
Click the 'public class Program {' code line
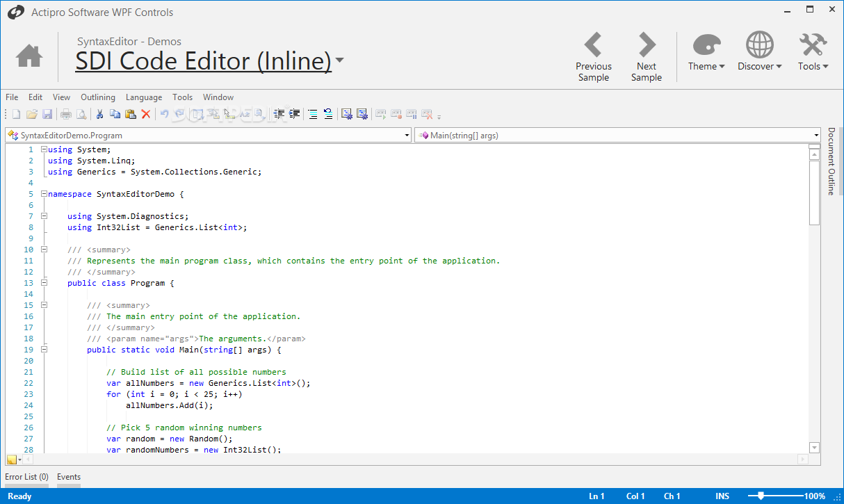pos(121,283)
